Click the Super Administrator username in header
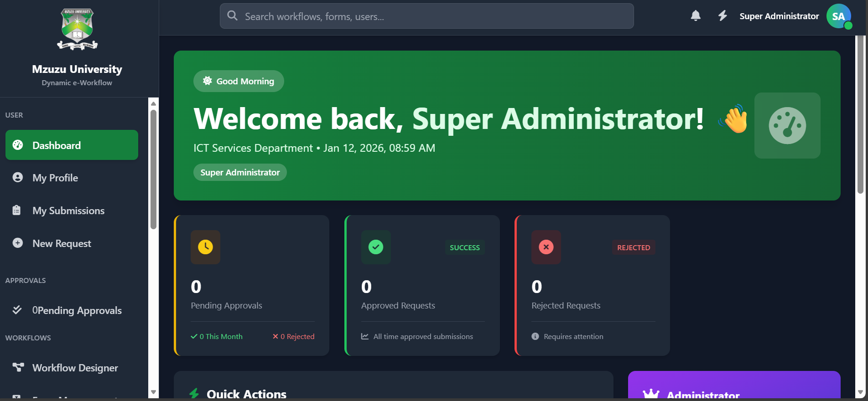The width and height of the screenshot is (868, 401). click(779, 16)
